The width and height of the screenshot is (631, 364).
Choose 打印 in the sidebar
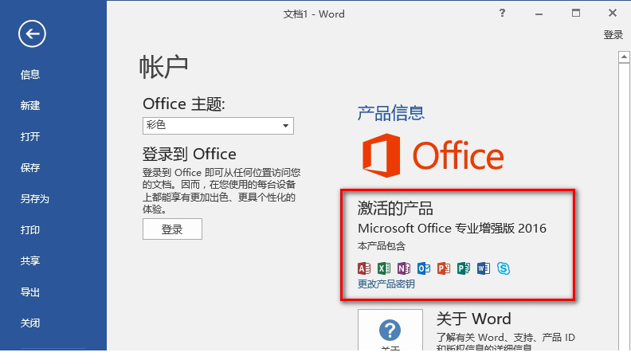[x=30, y=229]
